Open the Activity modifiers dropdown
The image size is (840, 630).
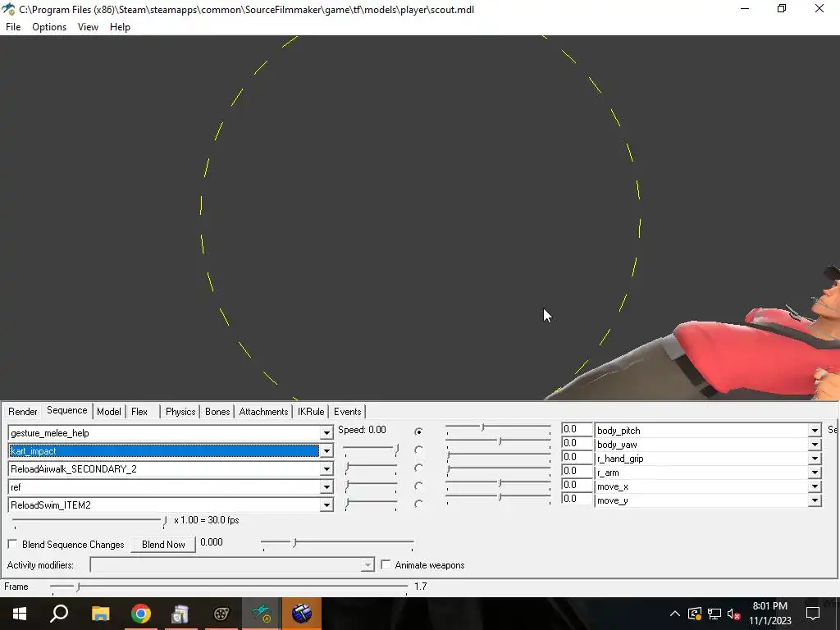pos(367,565)
